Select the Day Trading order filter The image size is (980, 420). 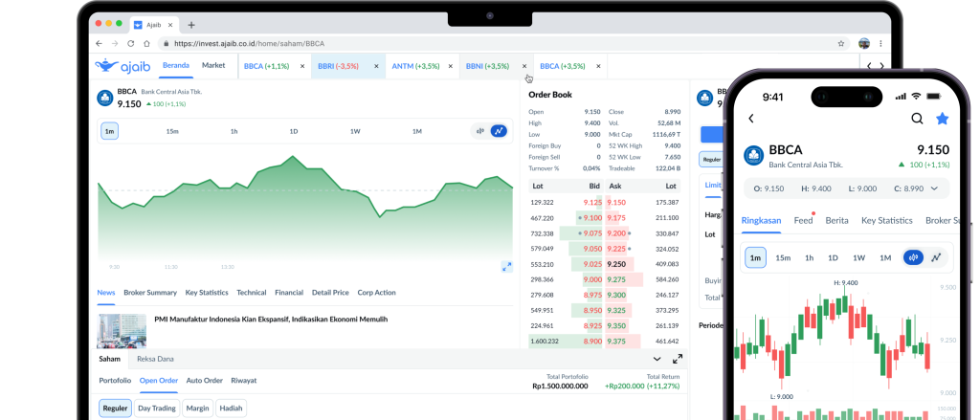(x=155, y=409)
